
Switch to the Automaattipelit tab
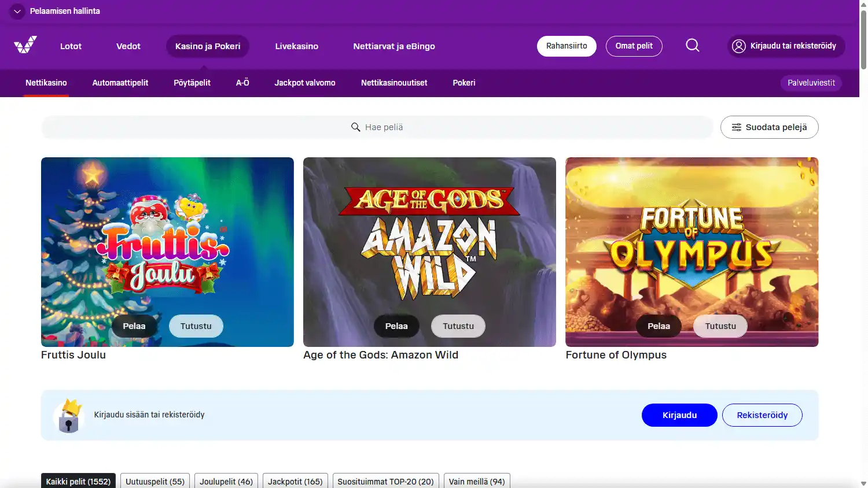coord(120,83)
